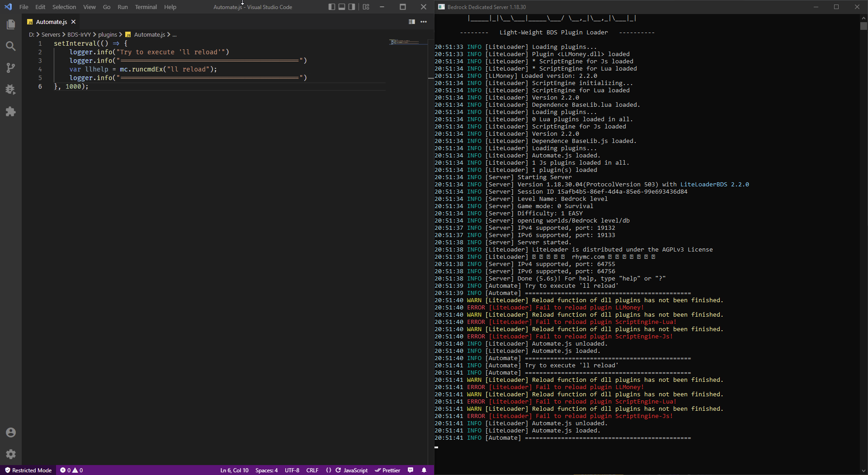Image resolution: width=868 pixels, height=475 pixels.
Task: Toggle the bottom panel visibility
Action: (x=341, y=7)
